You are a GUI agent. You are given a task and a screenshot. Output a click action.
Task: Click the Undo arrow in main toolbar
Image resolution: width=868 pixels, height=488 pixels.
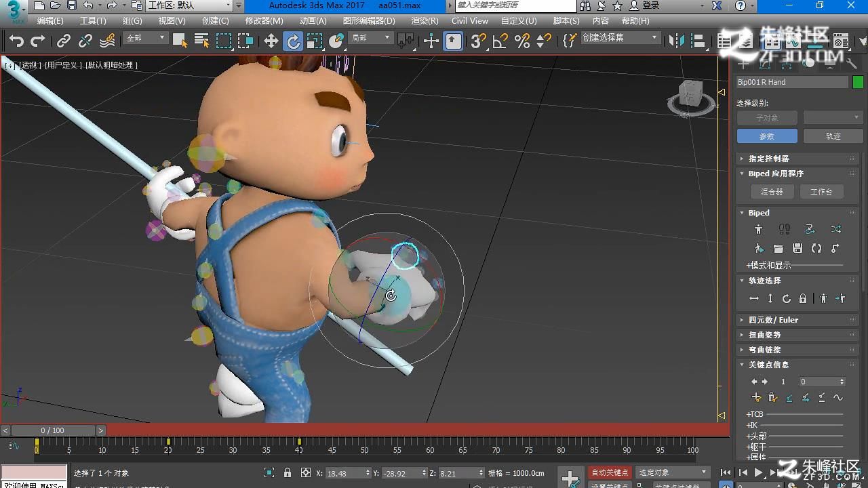16,41
